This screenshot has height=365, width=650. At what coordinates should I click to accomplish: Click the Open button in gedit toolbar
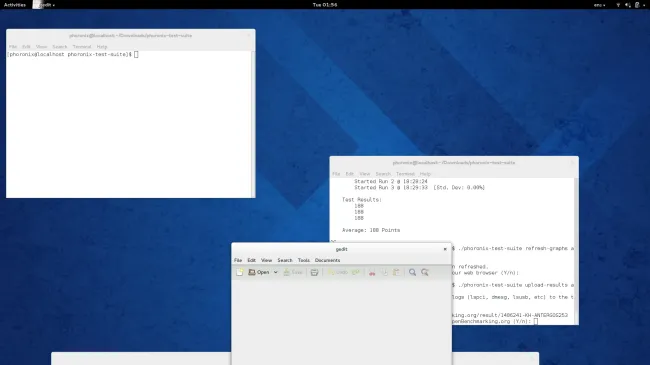[x=259, y=272]
